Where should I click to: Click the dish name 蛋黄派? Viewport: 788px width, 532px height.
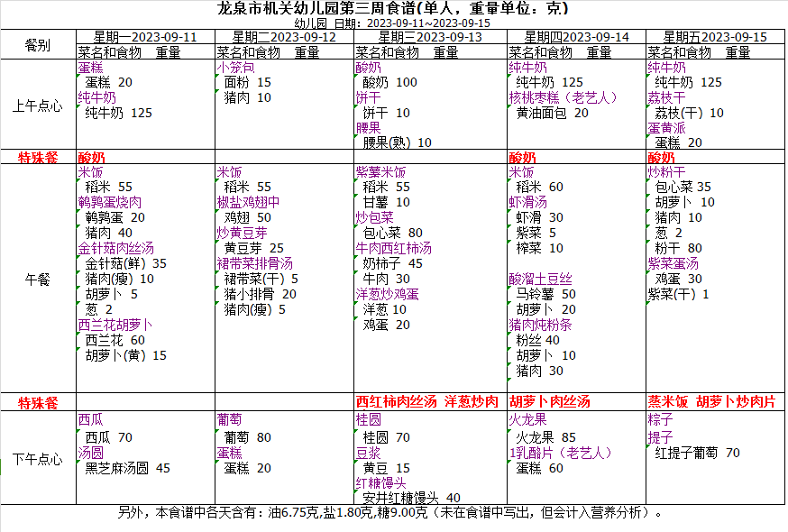tap(666, 128)
